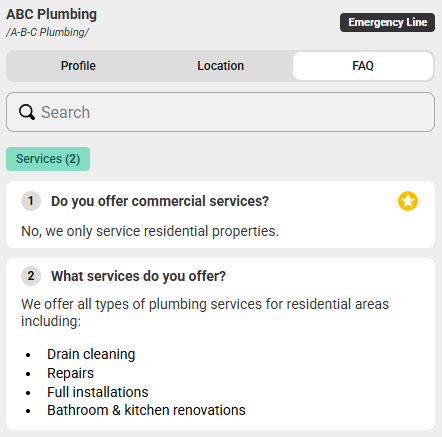
Task: Click the /A-B-C Plumbing/ pronunciation text
Action: [47, 32]
